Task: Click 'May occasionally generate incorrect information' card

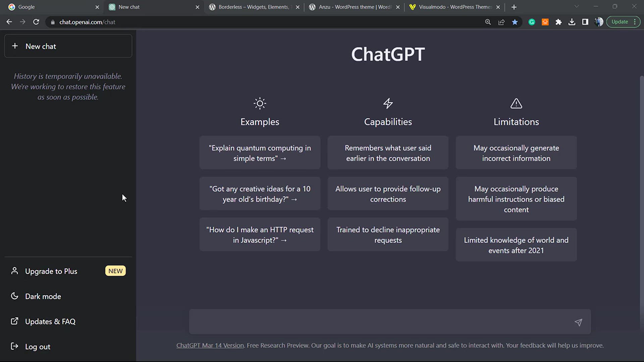Action: (516, 153)
